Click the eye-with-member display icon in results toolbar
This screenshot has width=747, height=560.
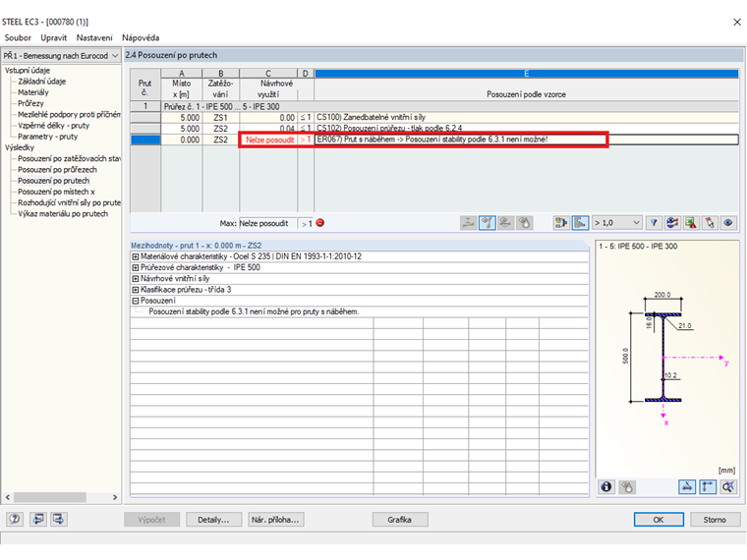(505, 223)
